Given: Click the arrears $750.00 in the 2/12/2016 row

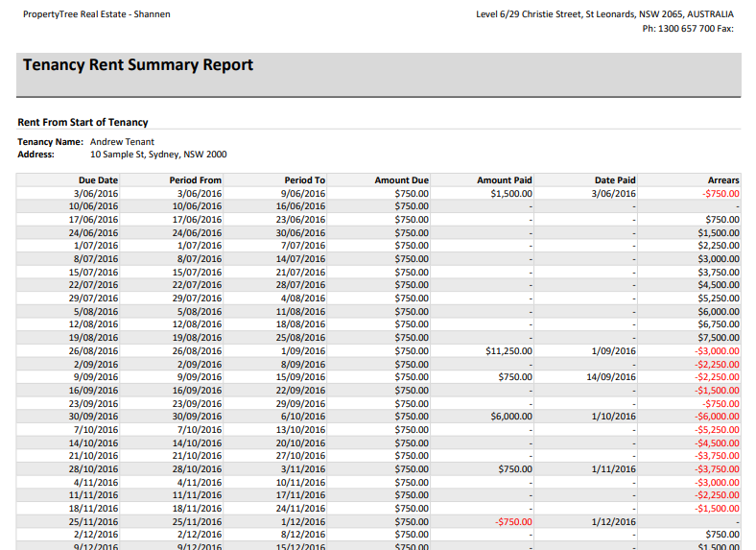Looking at the screenshot, I should pos(722,534).
